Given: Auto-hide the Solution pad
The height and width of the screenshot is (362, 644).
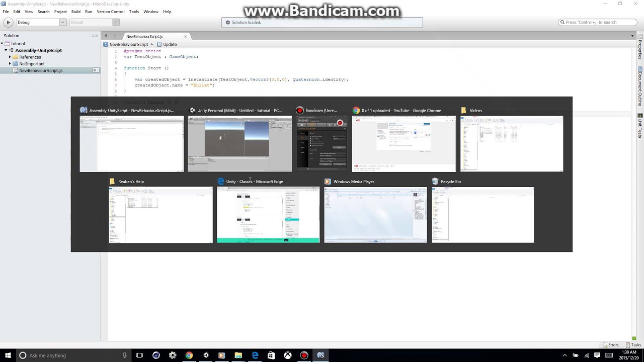Looking at the screenshot, I should click(x=93, y=36).
